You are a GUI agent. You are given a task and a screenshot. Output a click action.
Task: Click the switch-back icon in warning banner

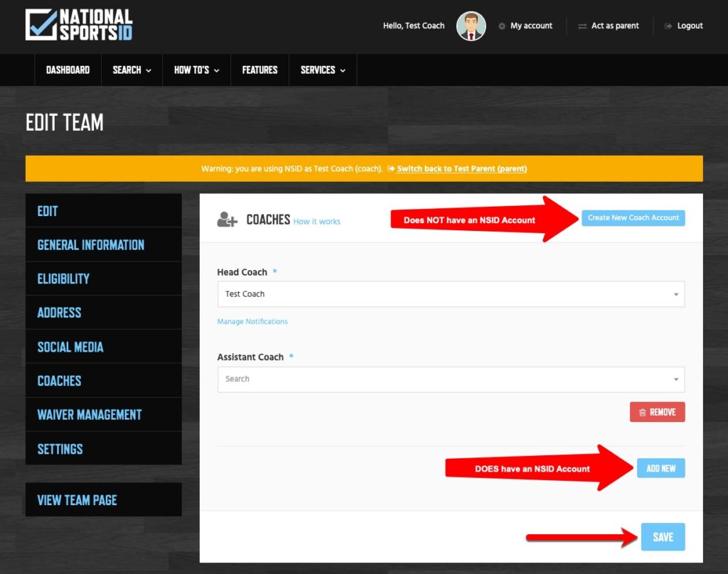pyautogui.click(x=391, y=168)
